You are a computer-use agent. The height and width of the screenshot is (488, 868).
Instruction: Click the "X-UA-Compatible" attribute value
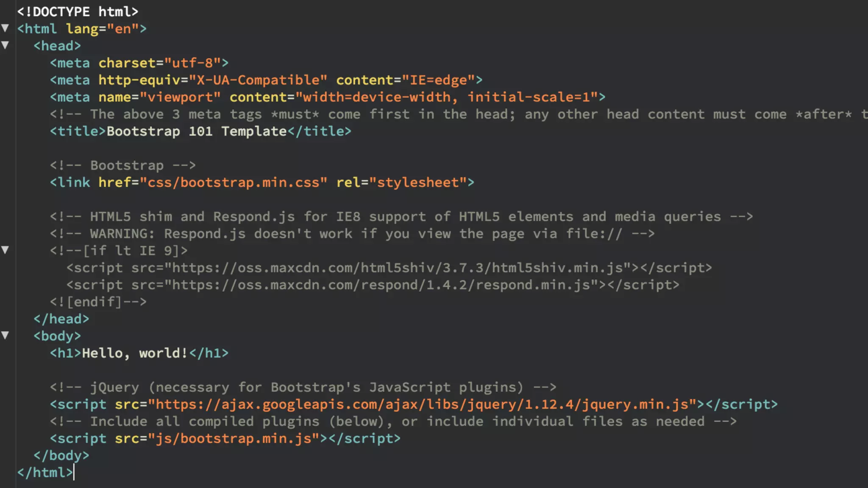258,80
